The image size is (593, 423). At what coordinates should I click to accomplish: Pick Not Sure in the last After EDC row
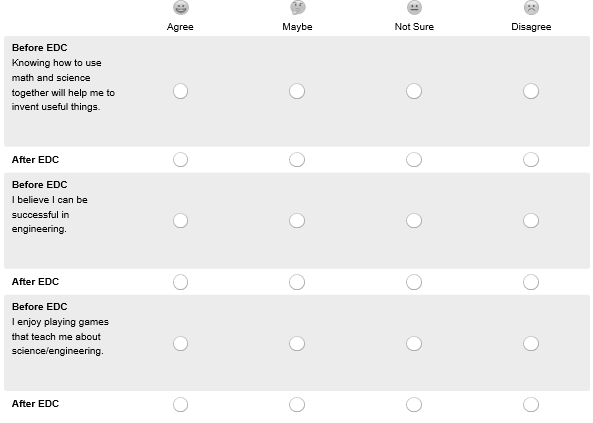tap(414, 404)
